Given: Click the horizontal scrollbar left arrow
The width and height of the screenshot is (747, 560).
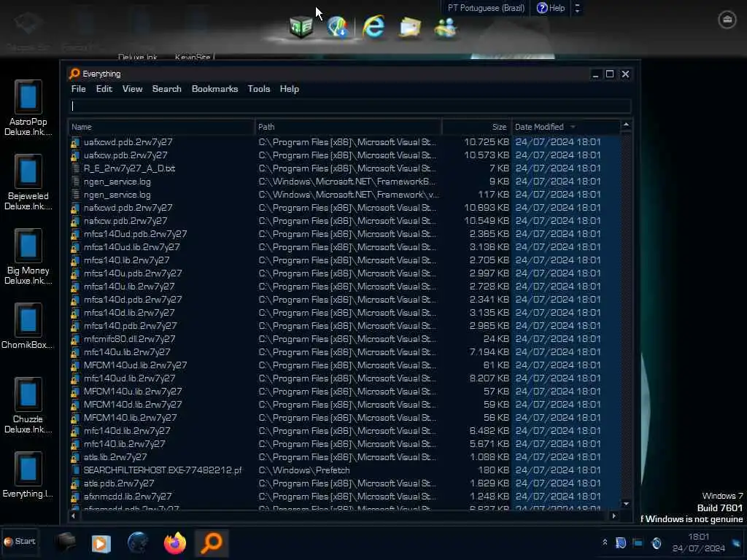Looking at the screenshot, I should click(74, 516).
